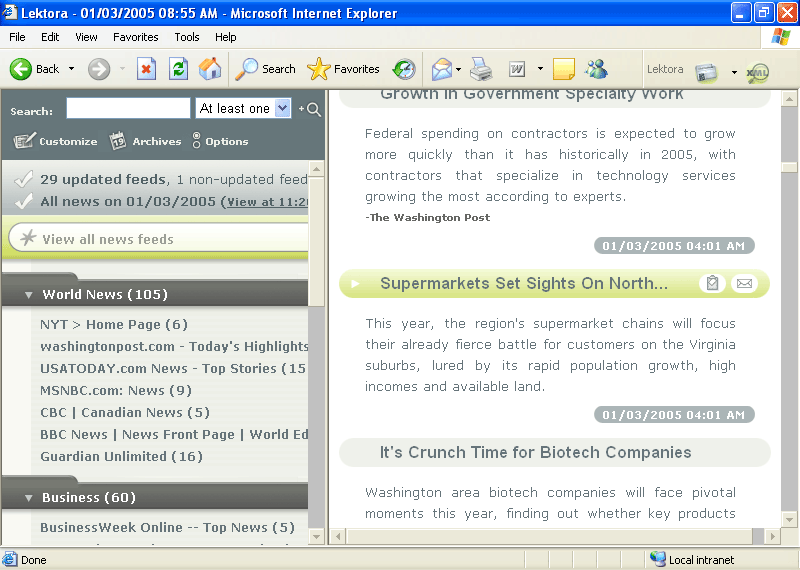Click article pane horizontal scroll left arrow
Viewport: 800px width, 570px height.
(338, 536)
